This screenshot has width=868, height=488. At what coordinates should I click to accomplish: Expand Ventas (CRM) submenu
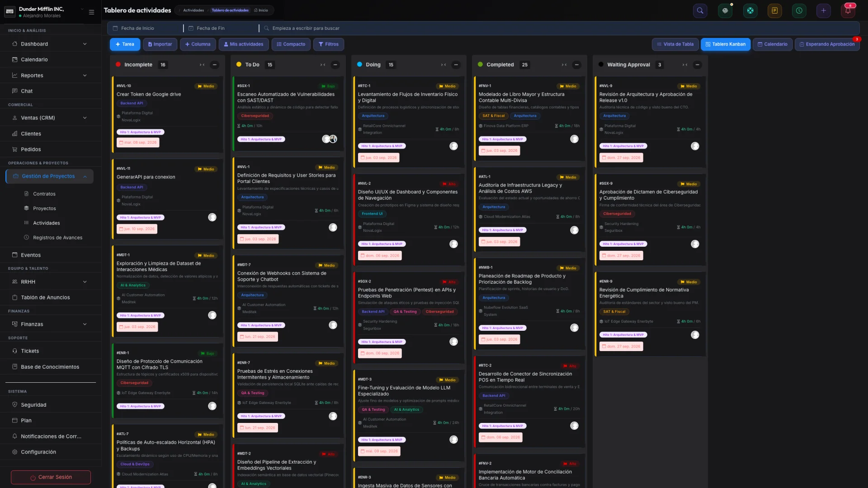tap(51, 118)
